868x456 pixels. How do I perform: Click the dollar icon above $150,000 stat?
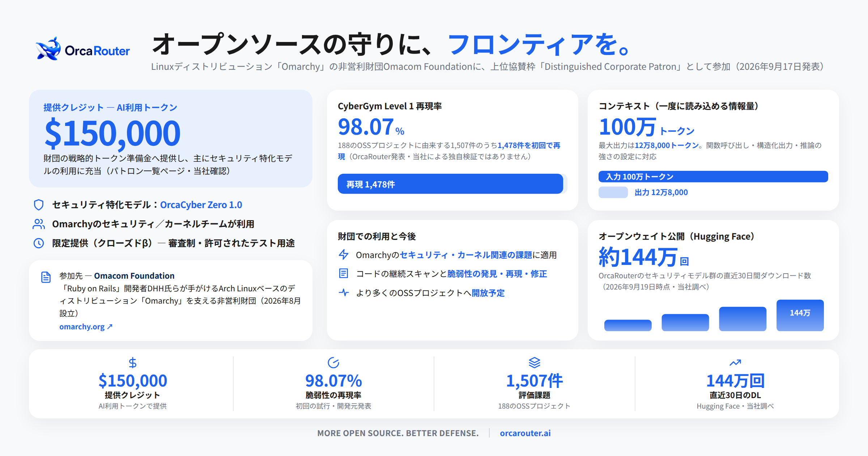(x=133, y=363)
